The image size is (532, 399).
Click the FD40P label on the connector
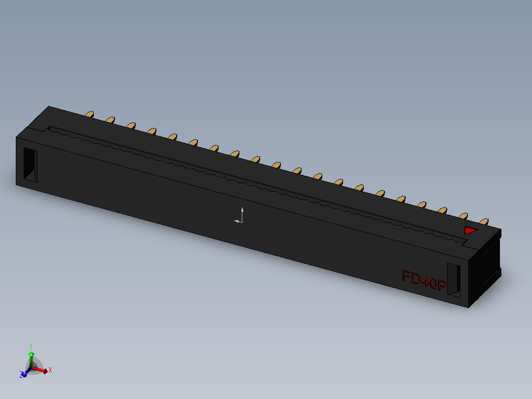pyautogui.click(x=424, y=280)
